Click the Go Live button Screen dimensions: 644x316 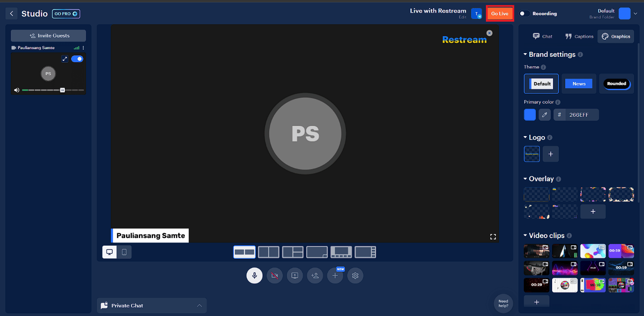coord(500,14)
